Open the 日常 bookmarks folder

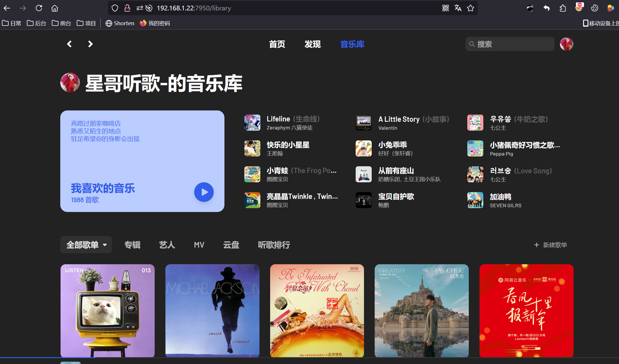(x=12, y=23)
